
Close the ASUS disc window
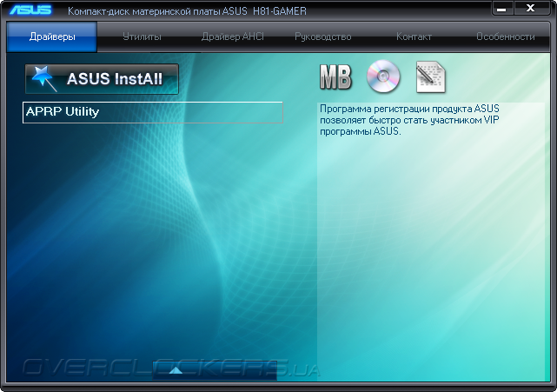tap(531, 9)
